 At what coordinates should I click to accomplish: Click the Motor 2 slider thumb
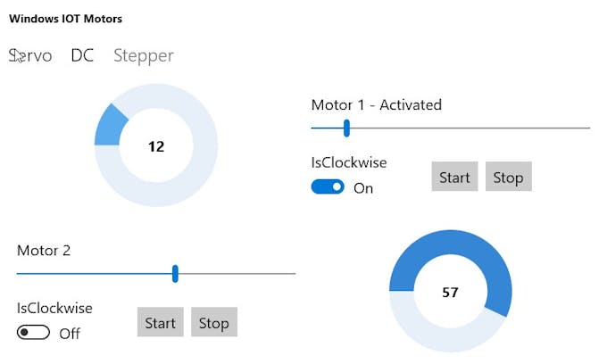point(175,274)
